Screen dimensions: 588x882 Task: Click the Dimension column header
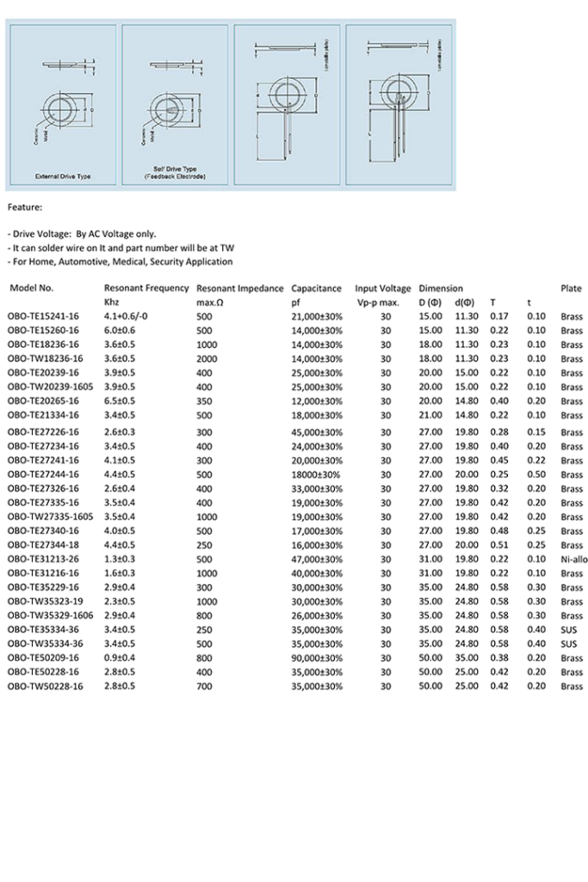point(441,288)
